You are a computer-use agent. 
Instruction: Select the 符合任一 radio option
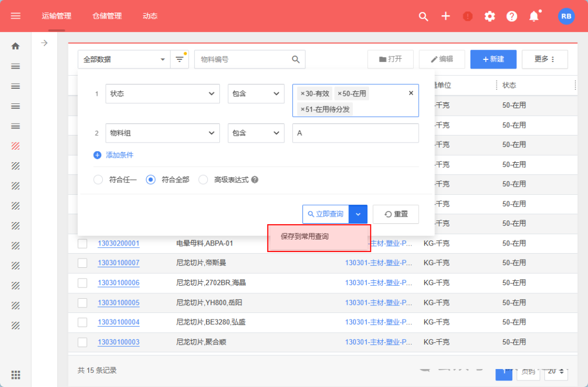click(98, 180)
